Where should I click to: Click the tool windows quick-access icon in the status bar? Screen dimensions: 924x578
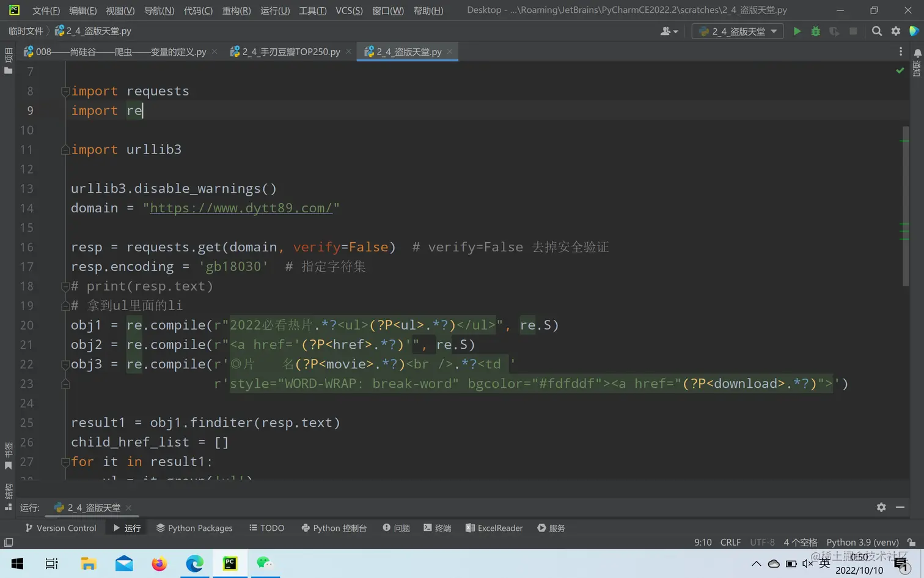point(9,543)
